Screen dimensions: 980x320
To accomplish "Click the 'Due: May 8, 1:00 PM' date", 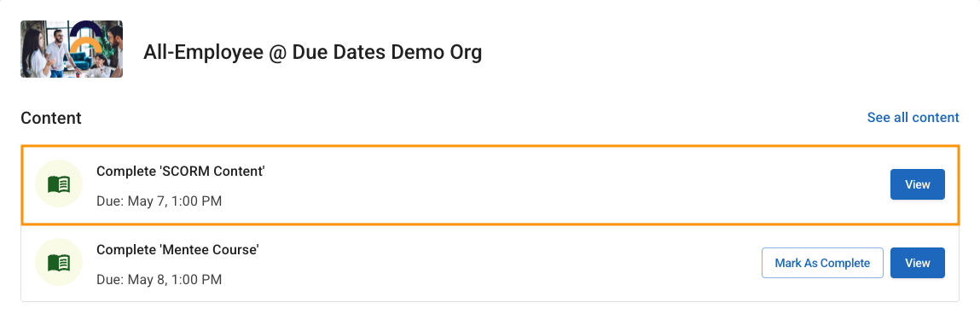I will [x=159, y=279].
